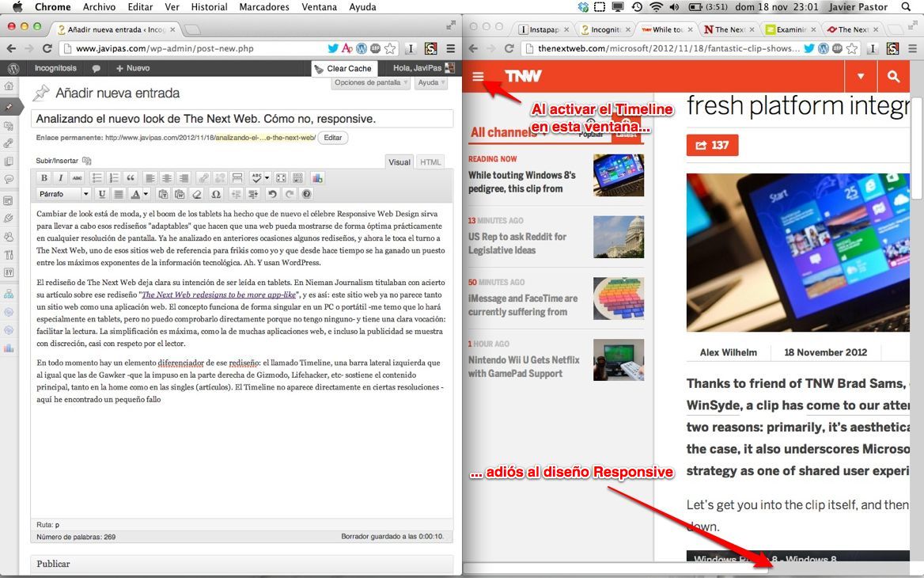Image resolution: width=924 pixels, height=578 pixels.
Task: Open the TNW hamburger timeline menu
Action: coord(478,76)
